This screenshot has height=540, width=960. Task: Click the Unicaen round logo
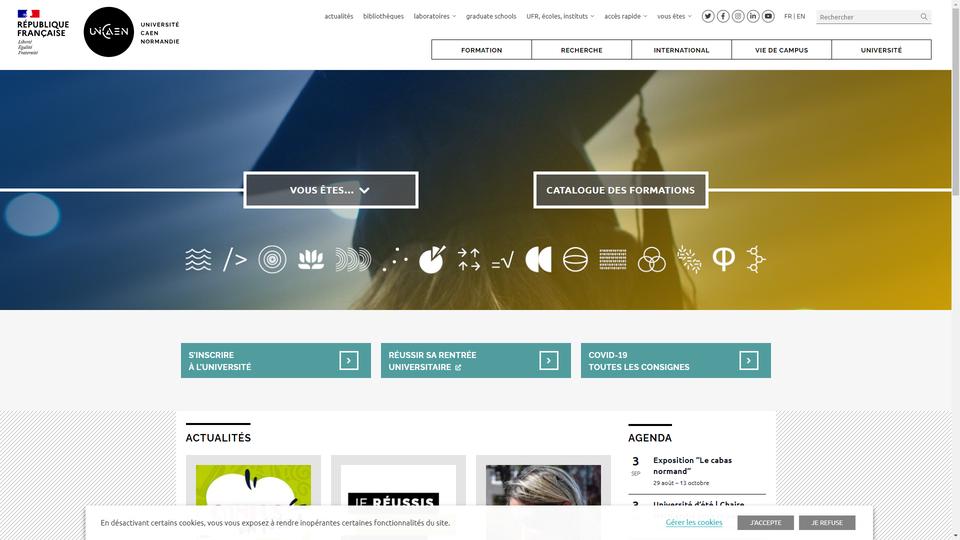(x=108, y=32)
